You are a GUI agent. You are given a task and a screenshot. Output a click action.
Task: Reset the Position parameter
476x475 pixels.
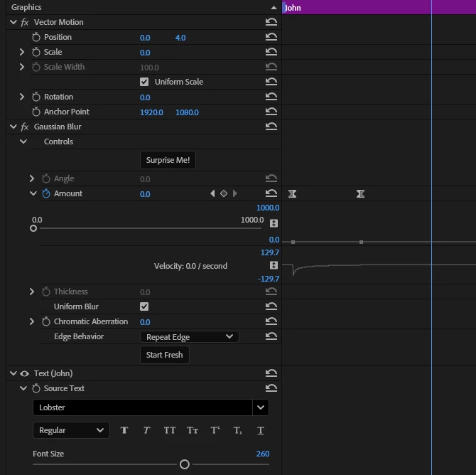pyautogui.click(x=271, y=37)
